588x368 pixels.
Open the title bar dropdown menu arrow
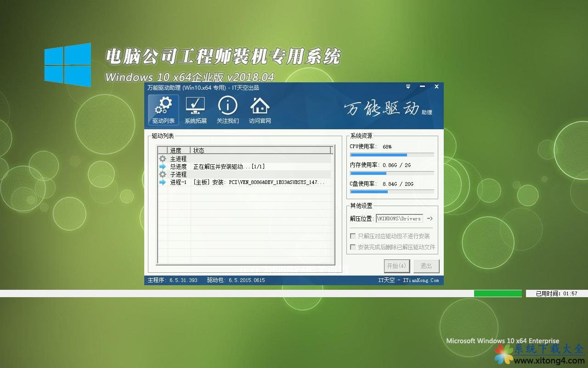coord(408,86)
